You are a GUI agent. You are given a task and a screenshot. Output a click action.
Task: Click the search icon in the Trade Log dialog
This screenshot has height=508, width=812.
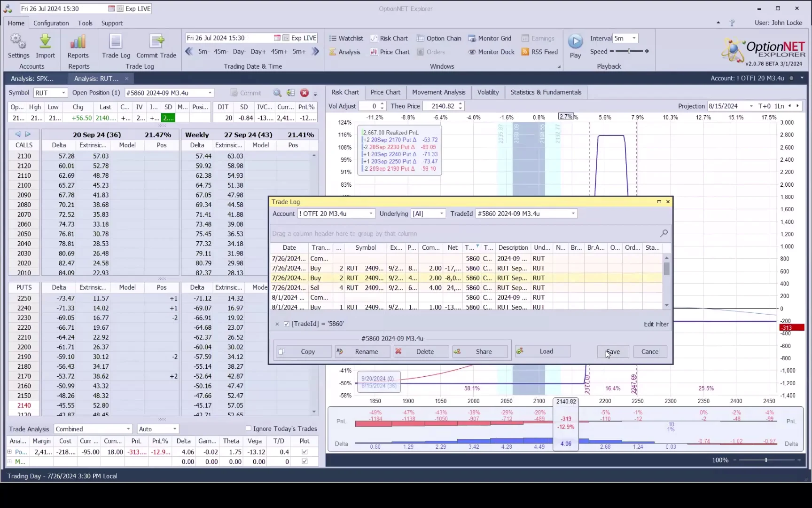click(x=664, y=233)
